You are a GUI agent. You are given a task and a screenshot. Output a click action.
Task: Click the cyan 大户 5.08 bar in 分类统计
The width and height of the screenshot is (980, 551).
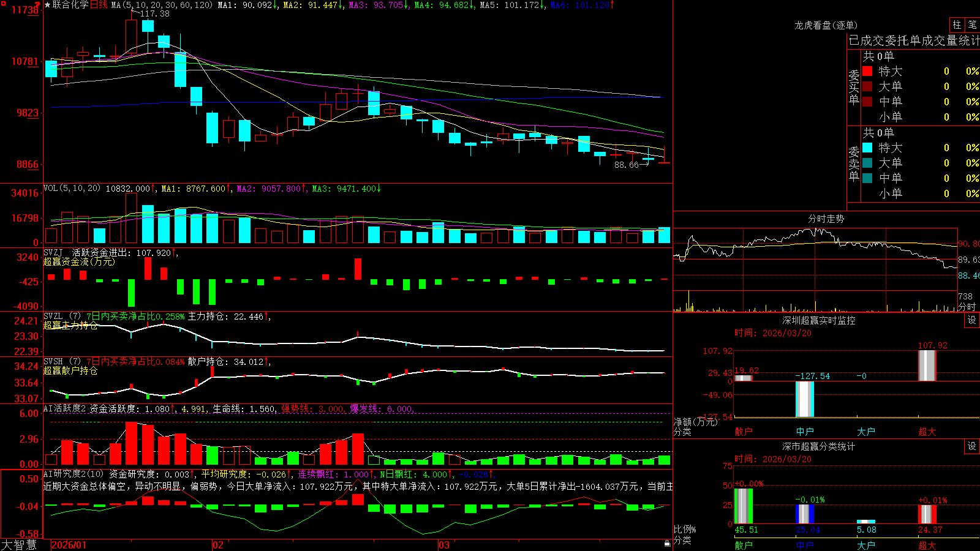(866, 522)
